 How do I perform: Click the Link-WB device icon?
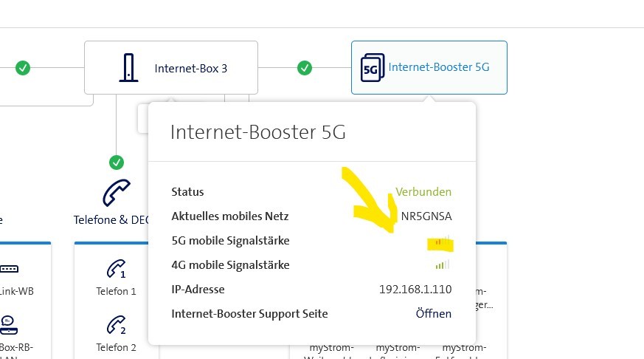tap(8, 269)
